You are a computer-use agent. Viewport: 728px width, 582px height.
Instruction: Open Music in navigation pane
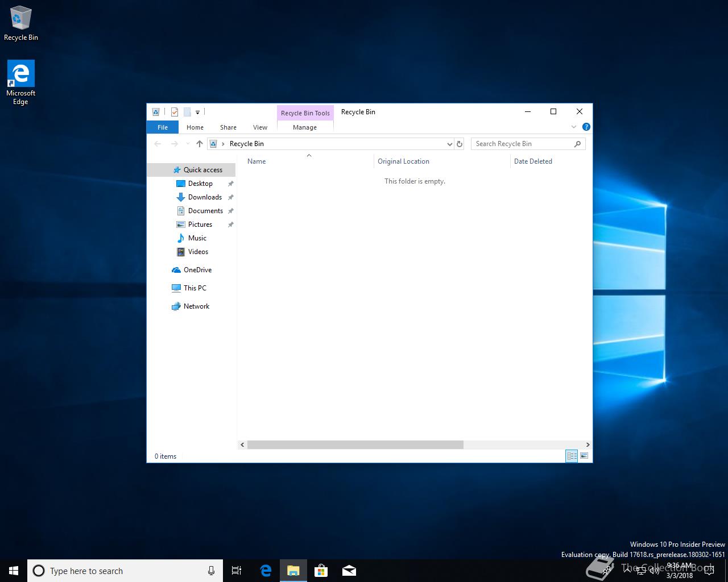191,238
